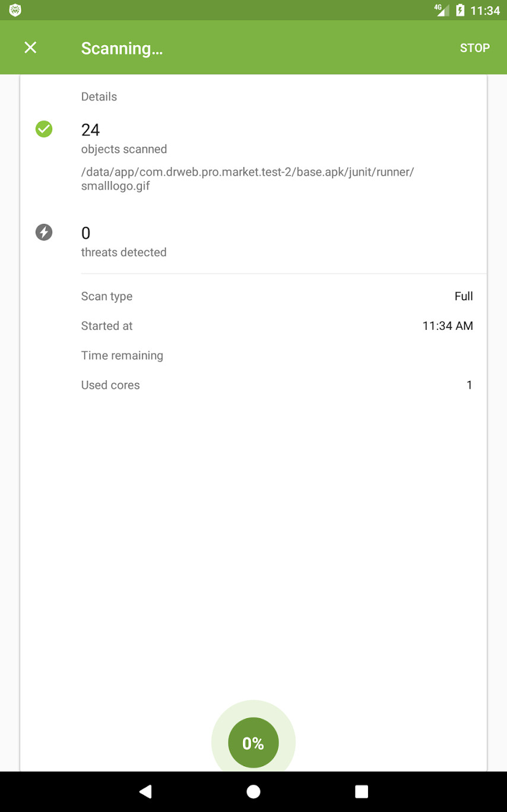The image size is (507, 812).
Task: Tap the Details section header
Action: point(99,97)
